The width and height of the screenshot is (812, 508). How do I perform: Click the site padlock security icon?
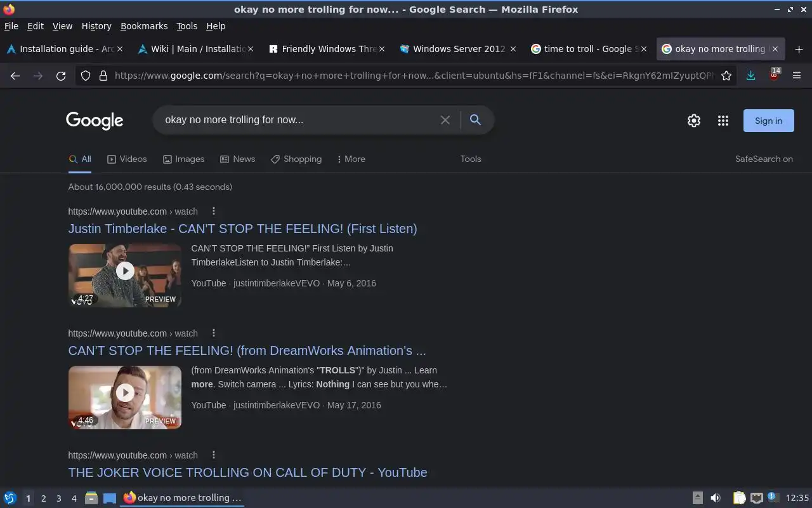coord(103,76)
